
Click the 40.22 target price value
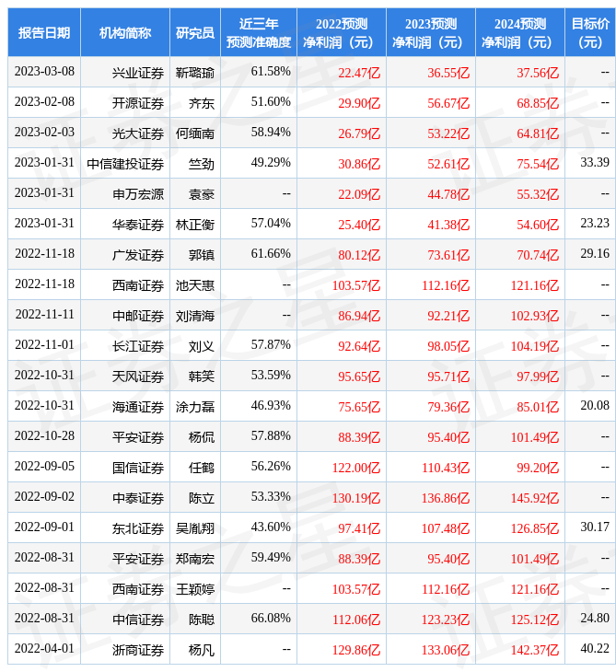click(594, 648)
